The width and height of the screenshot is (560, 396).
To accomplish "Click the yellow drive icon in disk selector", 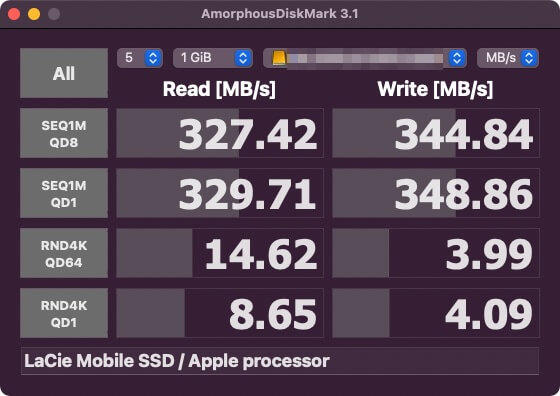I will coord(279,58).
